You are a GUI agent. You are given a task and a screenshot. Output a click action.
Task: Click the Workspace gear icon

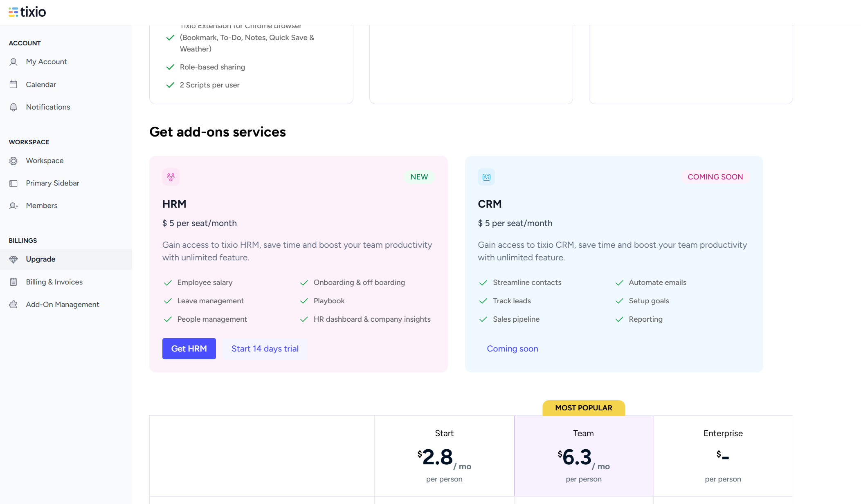[13, 161]
